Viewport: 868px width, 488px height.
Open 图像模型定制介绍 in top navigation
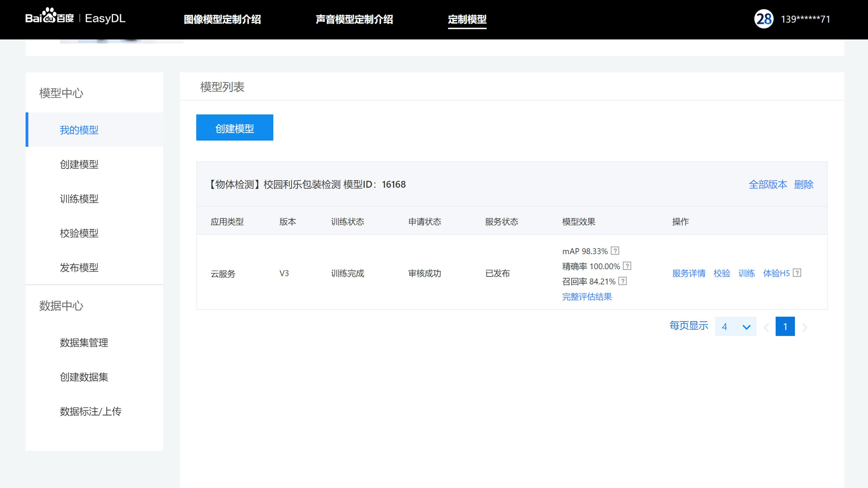[222, 19]
